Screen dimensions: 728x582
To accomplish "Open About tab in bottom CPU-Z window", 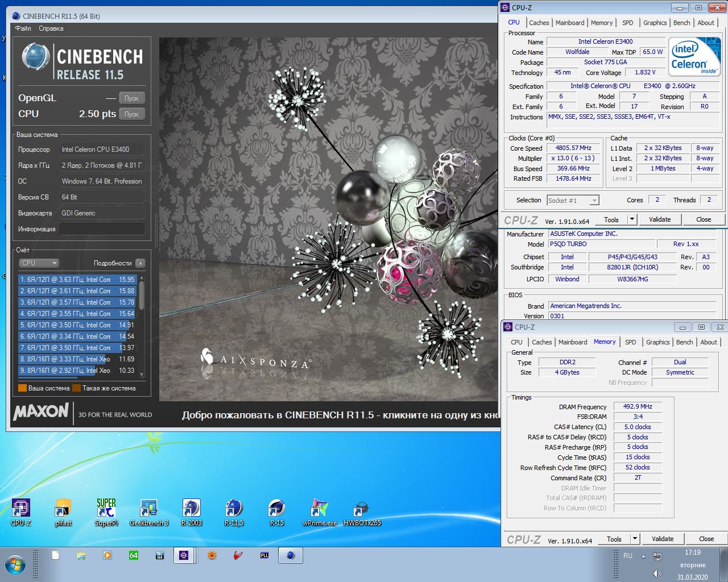I will click(x=709, y=342).
